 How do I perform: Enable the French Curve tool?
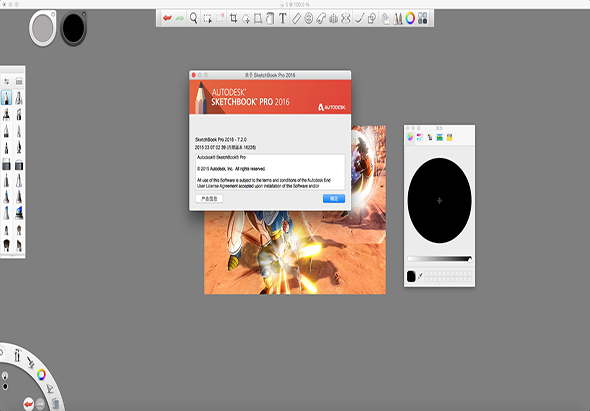pyautogui.click(x=321, y=18)
